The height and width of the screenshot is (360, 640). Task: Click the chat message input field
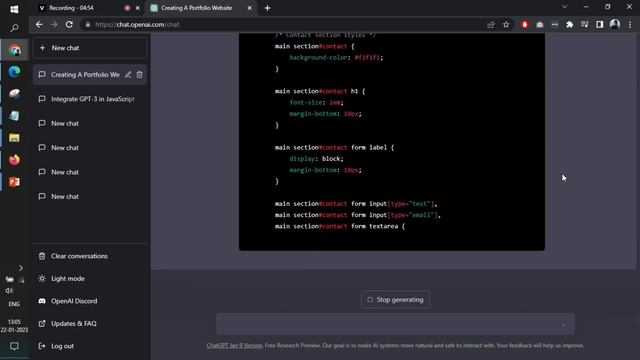pos(395,324)
